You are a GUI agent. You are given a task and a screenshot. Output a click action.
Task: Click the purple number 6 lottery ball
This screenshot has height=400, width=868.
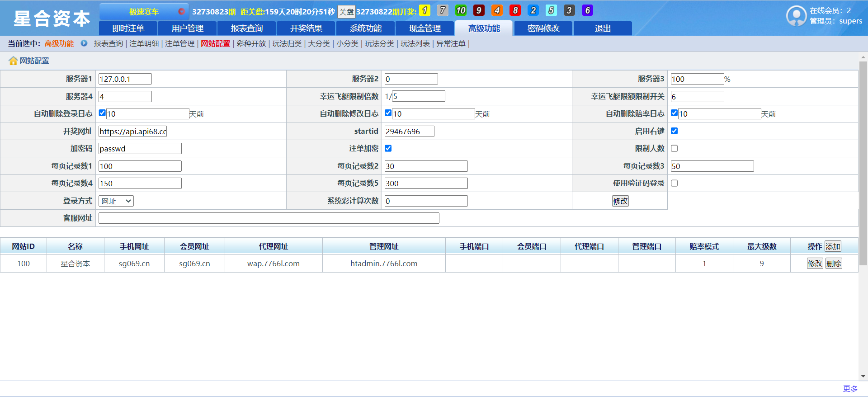pos(587,10)
